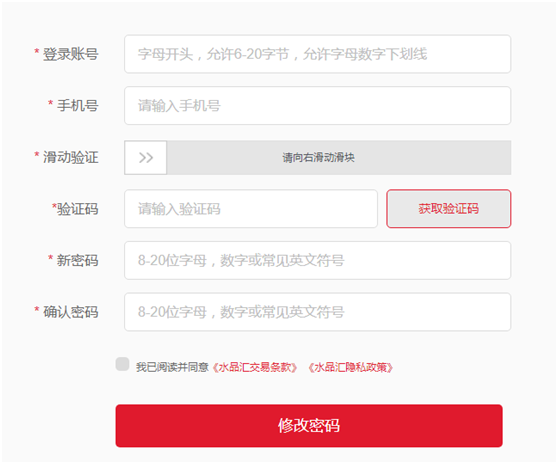Screen dimensions: 558x464
Task: Open the 隐私政策 privacy policy link
Action: pos(351,367)
